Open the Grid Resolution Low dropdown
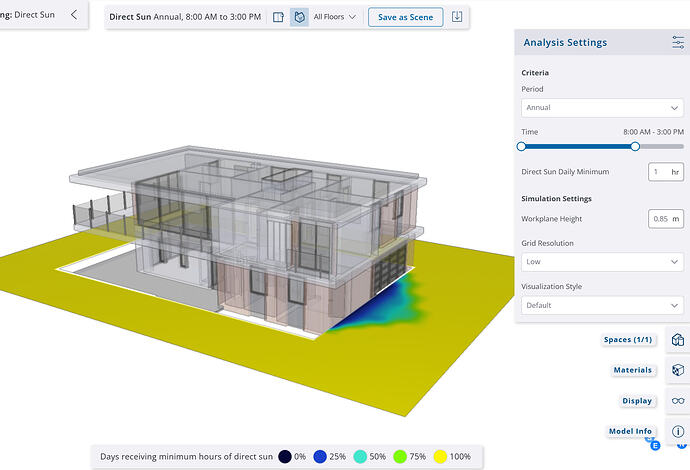Viewport: 690px width, 470px height. pyautogui.click(x=602, y=262)
